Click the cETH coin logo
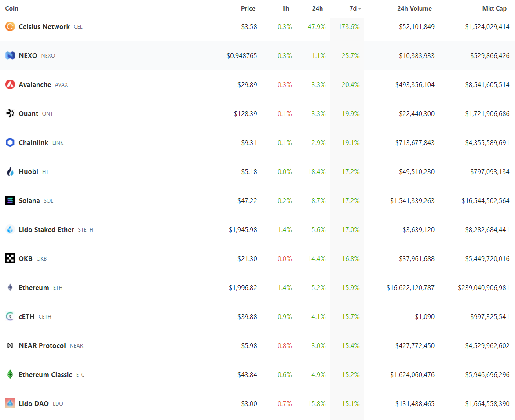Screen dimensions: 515x420 (x=10, y=317)
